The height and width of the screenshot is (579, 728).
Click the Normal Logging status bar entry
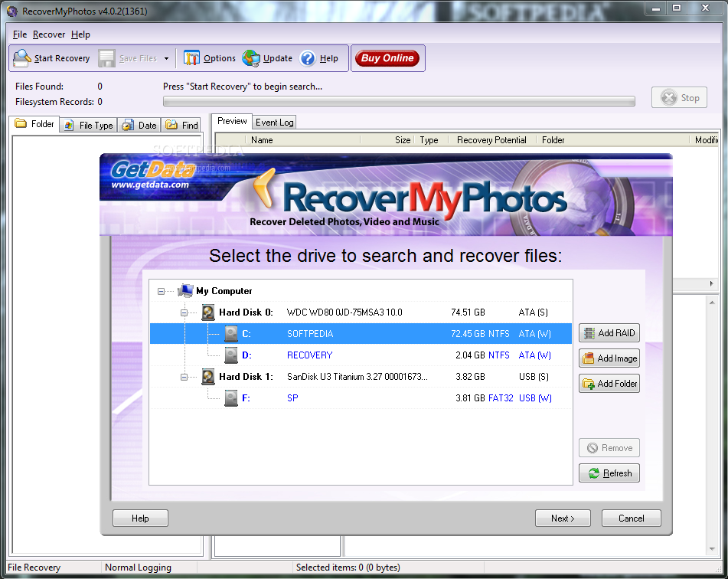click(138, 568)
